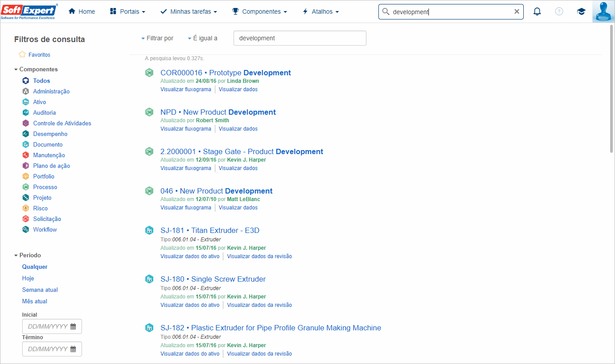The height and width of the screenshot is (364, 615).
Task: Click the Favoritos star icon
Action: 22,54
